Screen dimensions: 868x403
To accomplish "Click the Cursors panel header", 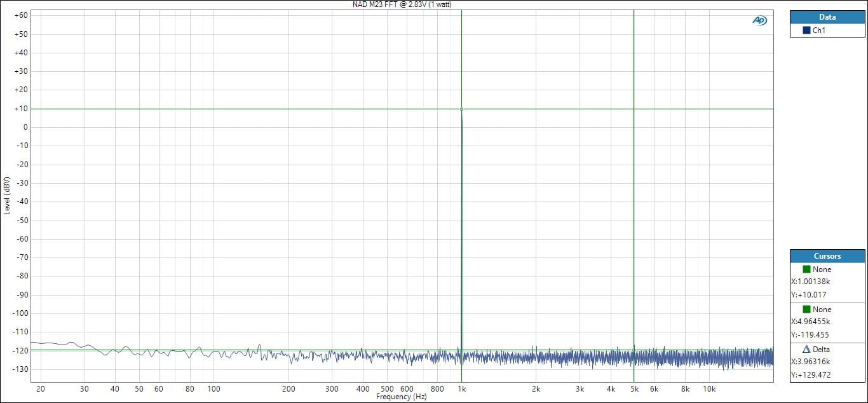I will [x=827, y=256].
